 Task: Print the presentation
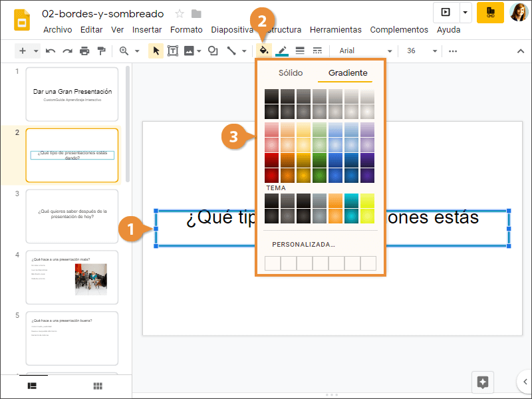pyautogui.click(x=84, y=51)
